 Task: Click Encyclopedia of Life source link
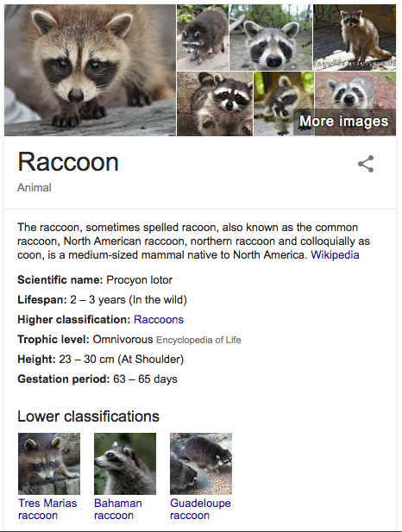[198, 340]
